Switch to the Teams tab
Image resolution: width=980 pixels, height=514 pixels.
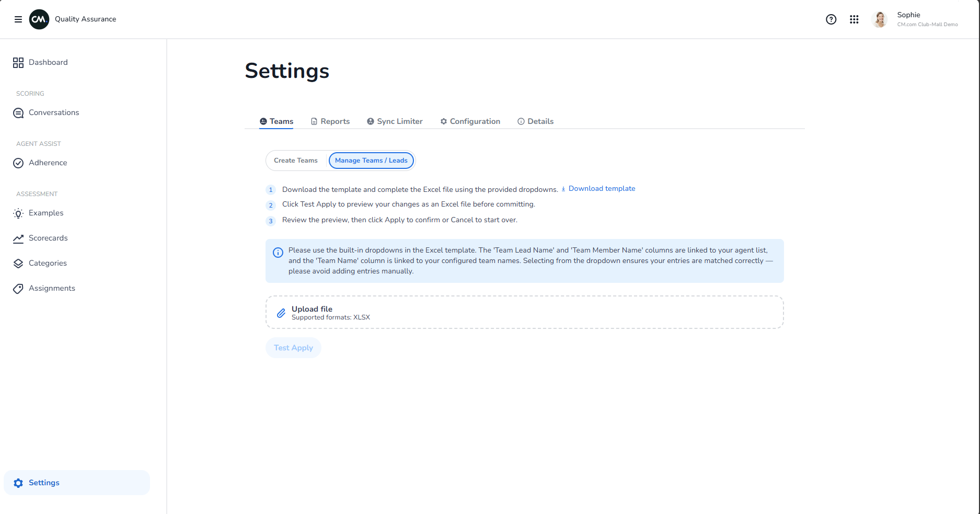[276, 121]
